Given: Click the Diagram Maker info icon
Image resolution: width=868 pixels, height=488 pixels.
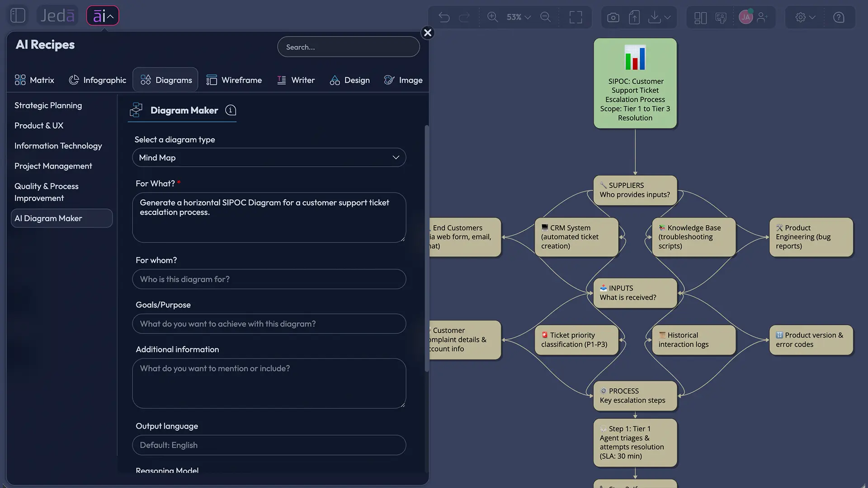Looking at the screenshot, I should 231,110.
